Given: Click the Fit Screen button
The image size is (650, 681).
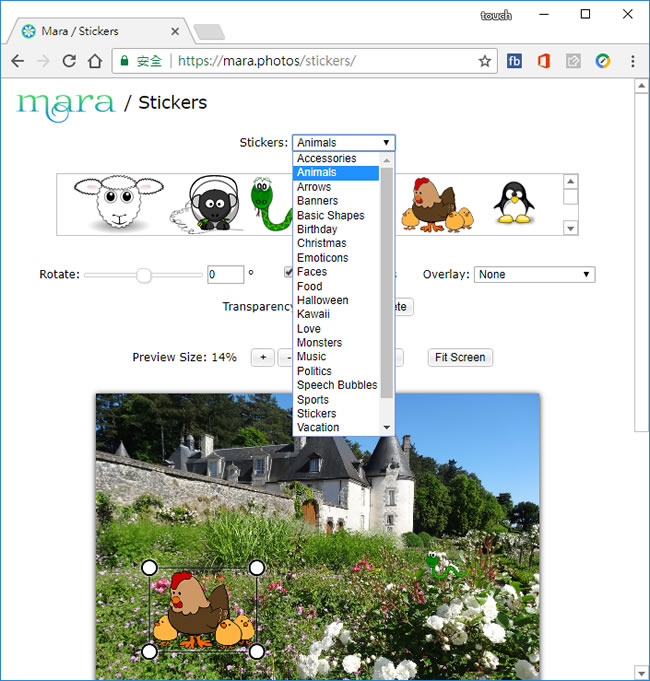Looking at the screenshot, I should point(460,357).
